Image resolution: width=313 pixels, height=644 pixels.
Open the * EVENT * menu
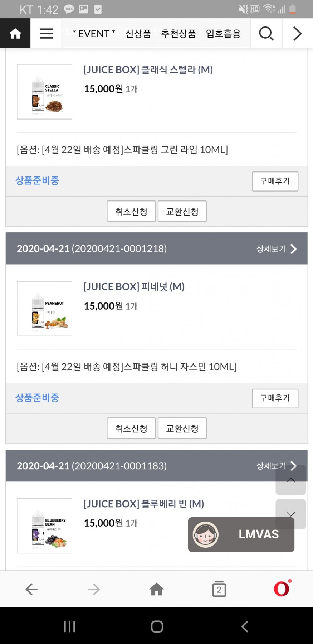[94, 34]
